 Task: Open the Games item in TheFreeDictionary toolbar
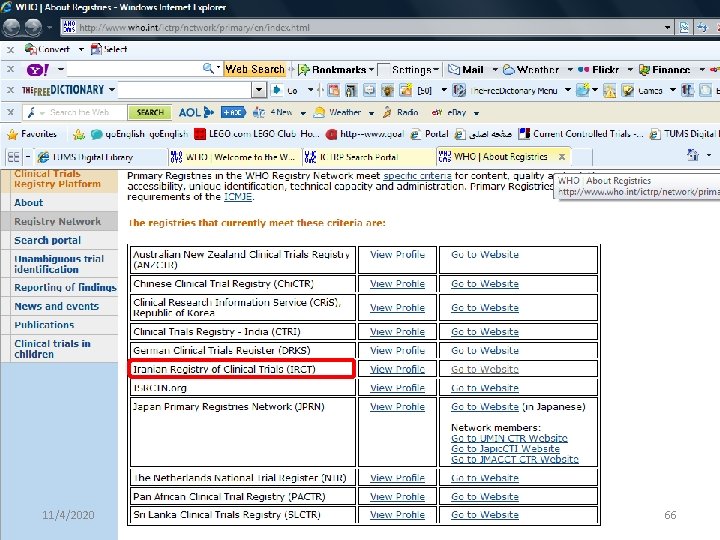tap(642, 90)
